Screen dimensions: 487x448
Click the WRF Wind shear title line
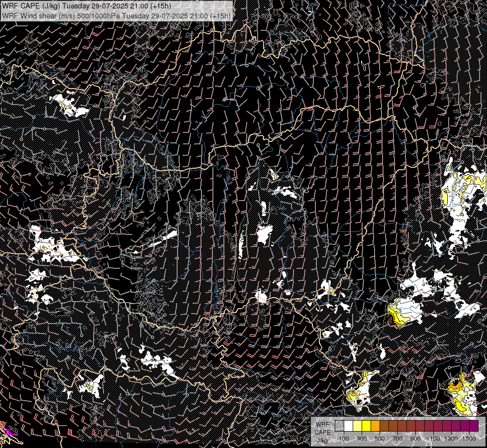[116, 16]
